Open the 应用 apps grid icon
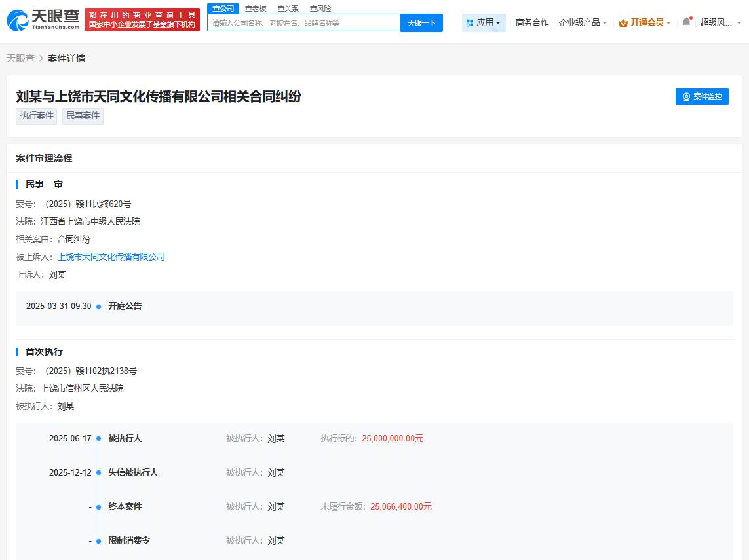Viewport: 749px width, 560px height. tap(469, 22)
